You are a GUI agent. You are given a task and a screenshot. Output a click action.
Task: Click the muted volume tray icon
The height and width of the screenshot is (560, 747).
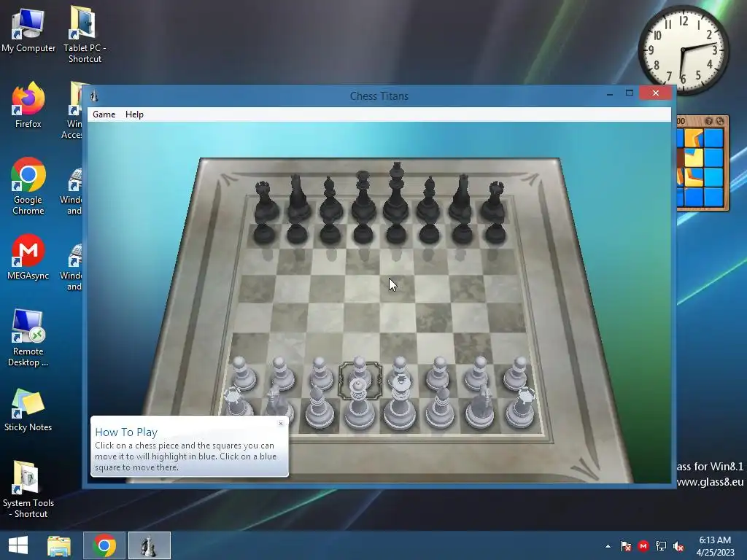click(x=678, y=546)
